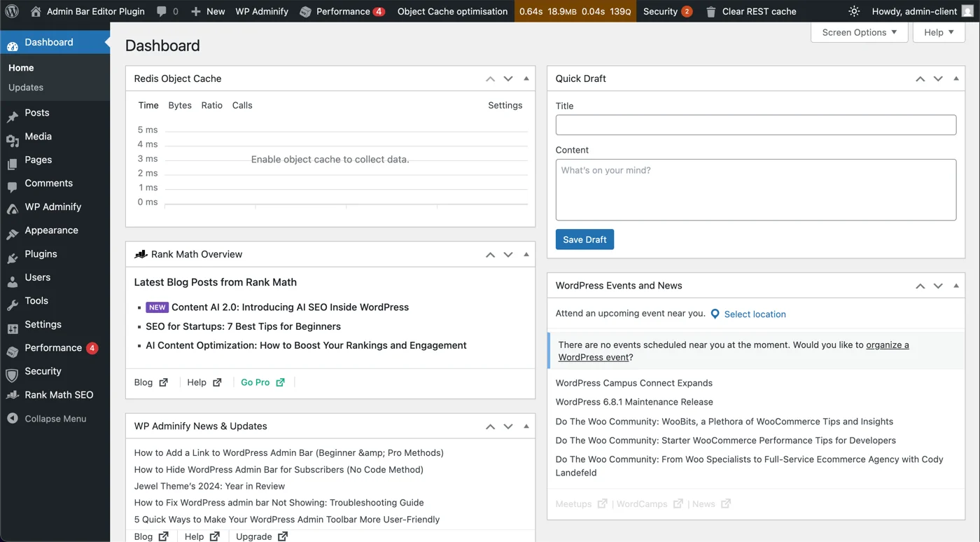Click the Performance cube icon in admin bar
This screenshot has width=980, height=542.
(x=305, y=11)
